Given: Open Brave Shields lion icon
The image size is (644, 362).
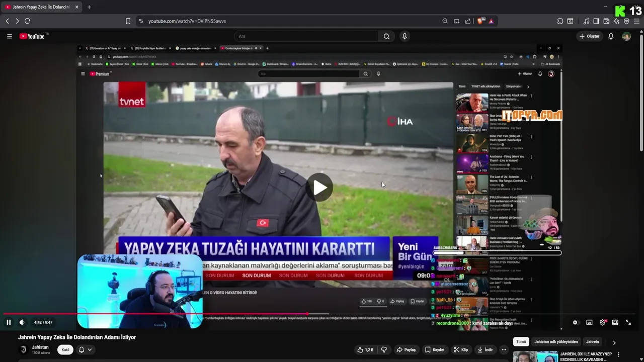Looking at the screenshot, I should click(x=480, y=21).
